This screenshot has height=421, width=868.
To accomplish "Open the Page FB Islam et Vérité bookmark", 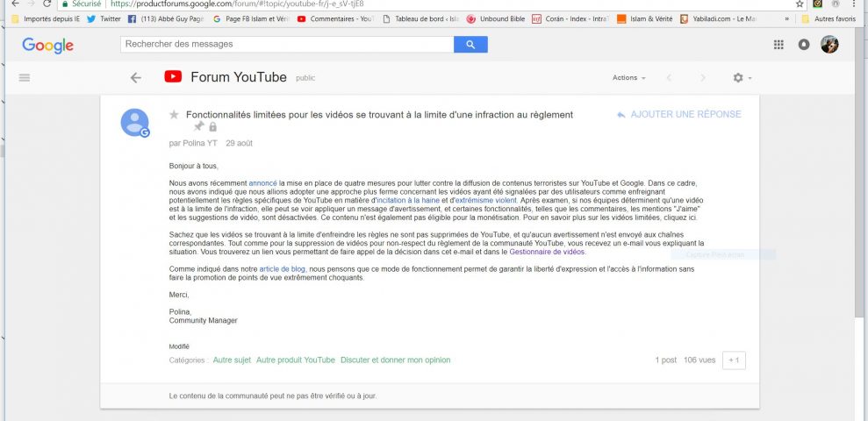I will (251, 18).
